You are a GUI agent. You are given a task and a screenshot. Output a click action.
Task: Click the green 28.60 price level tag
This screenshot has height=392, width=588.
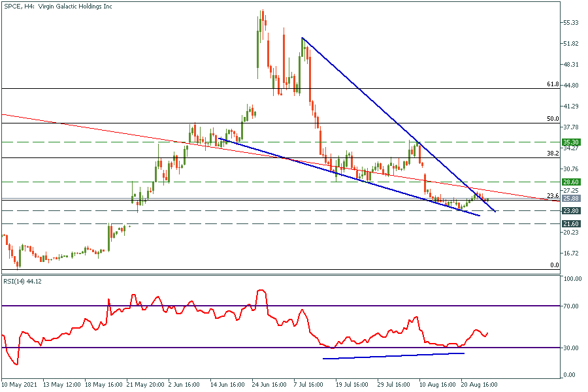571,182
